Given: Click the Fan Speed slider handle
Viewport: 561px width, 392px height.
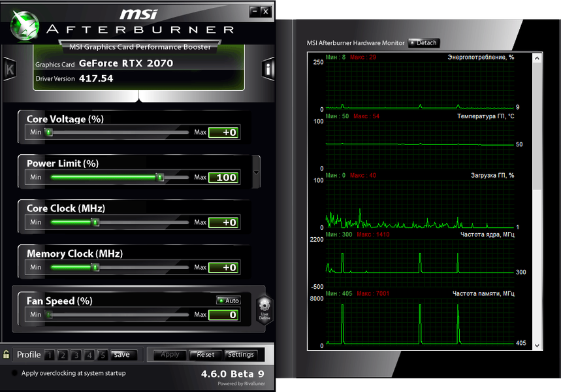Looking at the screenshot, I should pos(49,315).
